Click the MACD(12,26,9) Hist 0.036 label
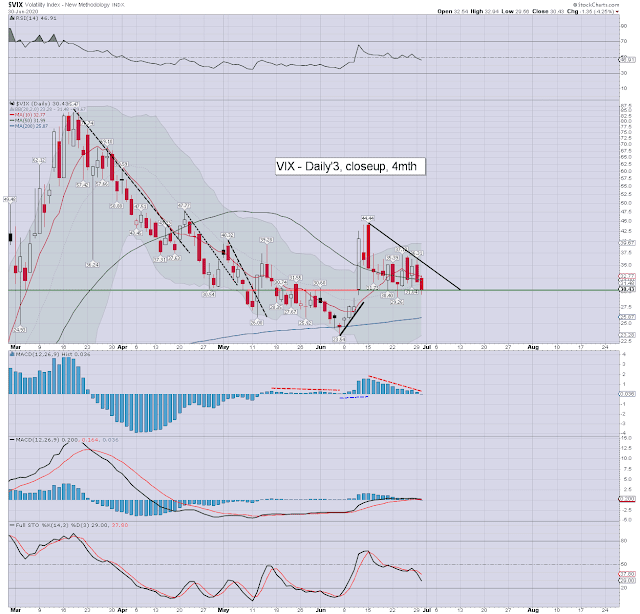The image size is (640, 614). coord(53,354)
